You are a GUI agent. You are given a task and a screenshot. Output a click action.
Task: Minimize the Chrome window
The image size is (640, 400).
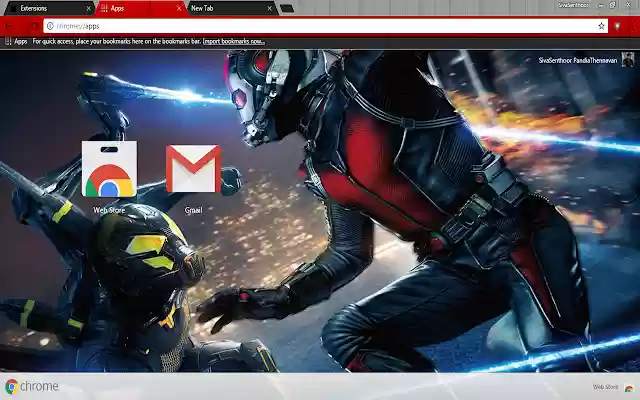click(600, 5)
